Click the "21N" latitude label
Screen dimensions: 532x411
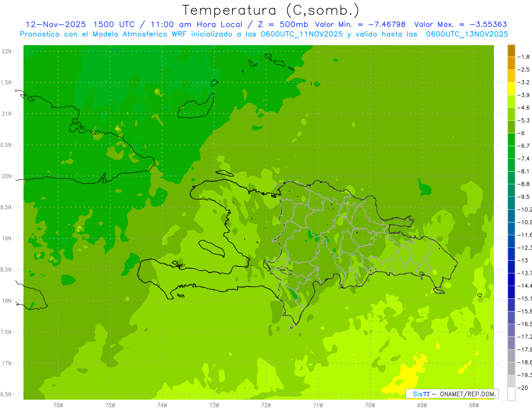7,114
